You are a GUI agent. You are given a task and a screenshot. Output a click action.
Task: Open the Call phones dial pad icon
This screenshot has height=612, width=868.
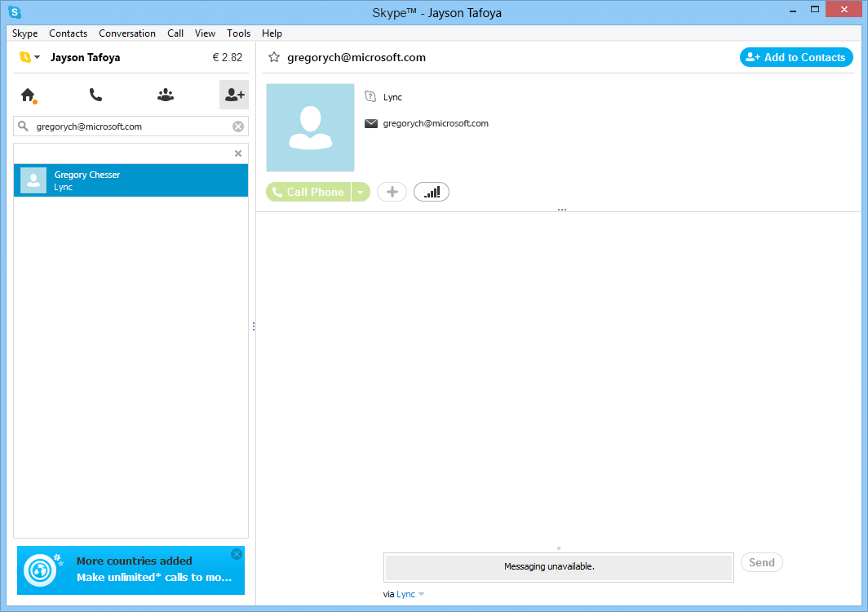95,95
